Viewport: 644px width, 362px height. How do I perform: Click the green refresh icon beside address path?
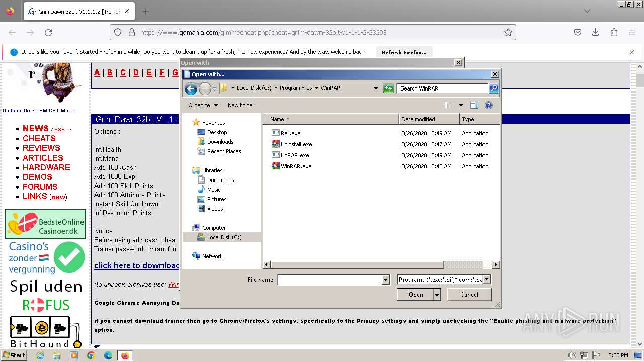click(x=388, y=88)
